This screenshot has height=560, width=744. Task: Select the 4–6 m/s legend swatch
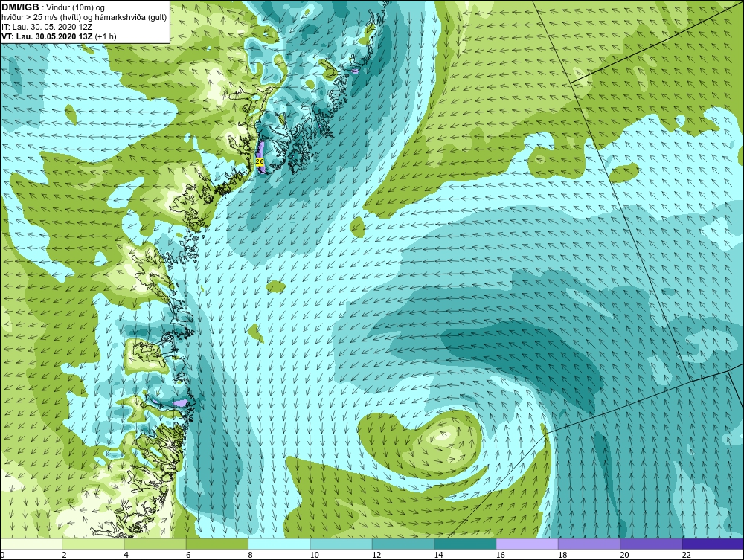pyautogui.click(x=155, y=544)
